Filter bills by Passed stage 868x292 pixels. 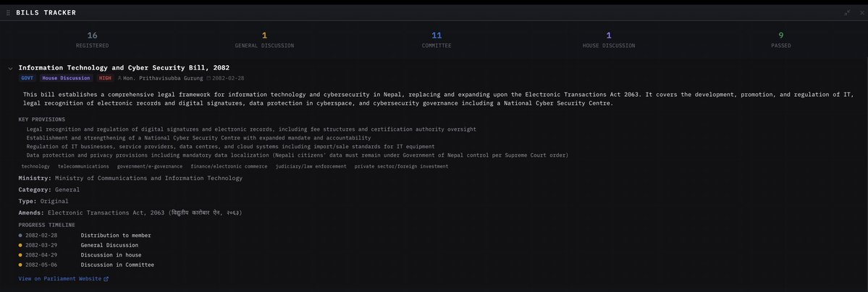(x=780, y=40)
